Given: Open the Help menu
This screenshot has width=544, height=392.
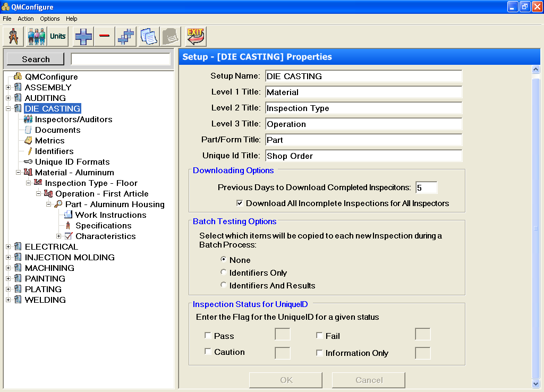Looking at the screenshot, I should (x=72, y=19).
